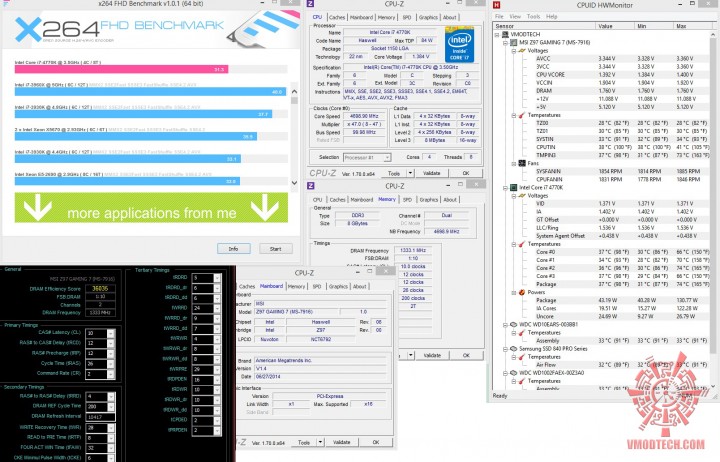720x462 pixels.
Task: Open the Cycle Time (tRAS) dropdown
Action: 111,364
